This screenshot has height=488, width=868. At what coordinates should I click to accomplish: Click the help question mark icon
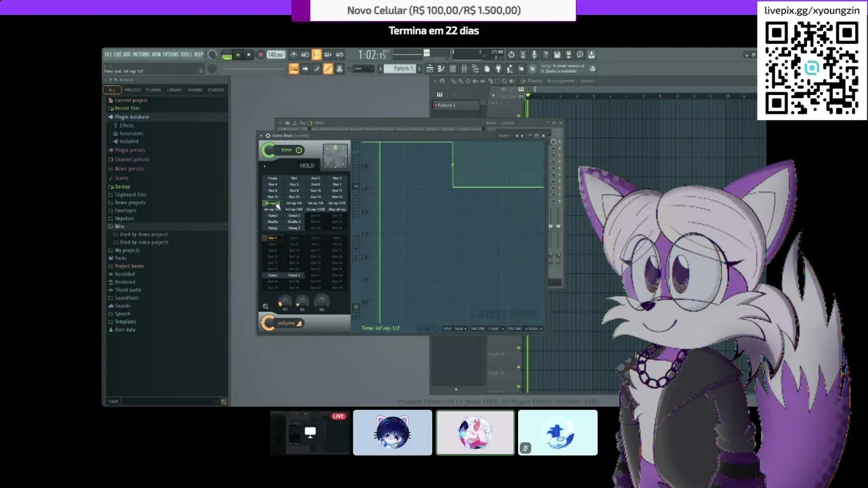point(546,55)
